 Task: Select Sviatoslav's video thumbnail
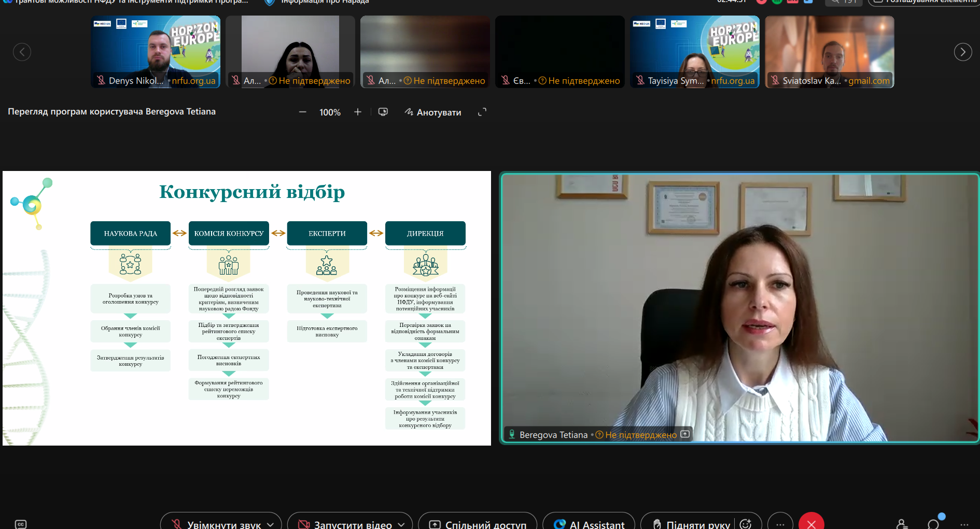(x=830, y=51)
